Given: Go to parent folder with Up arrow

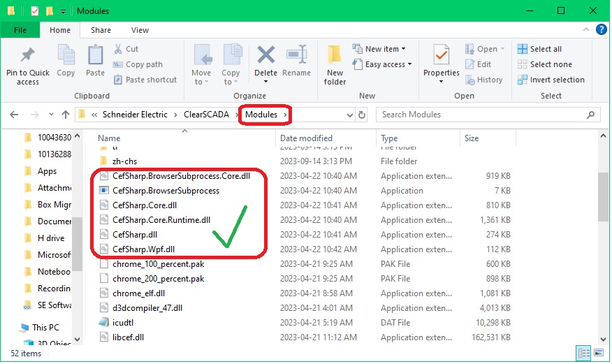Looking at the screenshot, I should [66, 115].
